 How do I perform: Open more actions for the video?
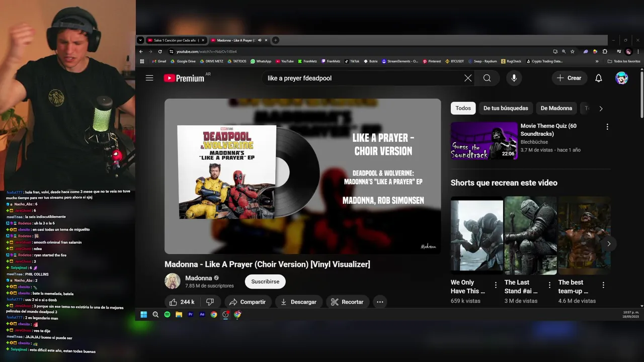pyautogui.click(x=380, y=302)
